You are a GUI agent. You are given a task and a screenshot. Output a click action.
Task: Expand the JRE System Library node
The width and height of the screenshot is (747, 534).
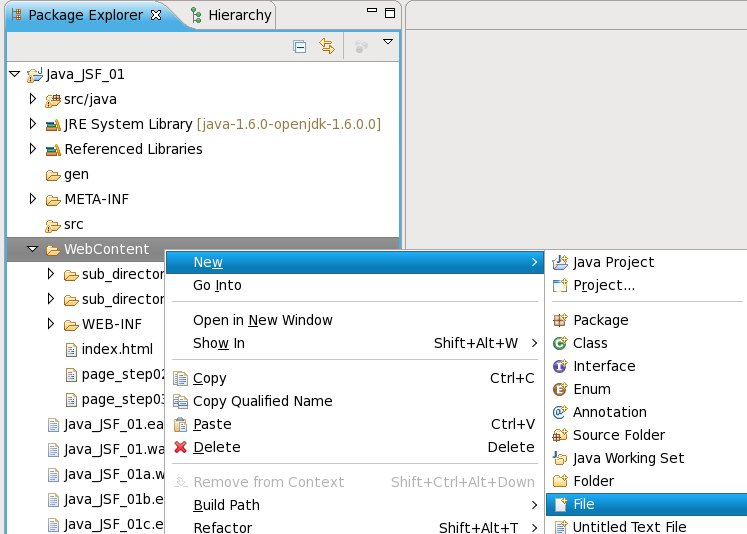click(x=33, y=124)
